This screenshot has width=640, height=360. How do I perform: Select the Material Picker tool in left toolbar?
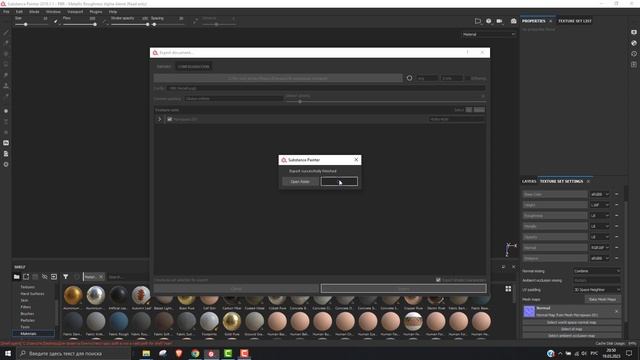pos(6,96)
